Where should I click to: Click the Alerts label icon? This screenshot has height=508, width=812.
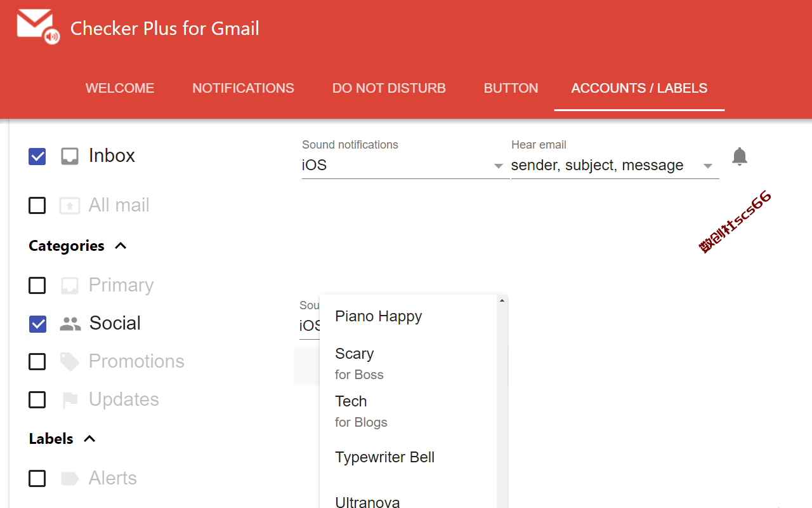point(70,479)
